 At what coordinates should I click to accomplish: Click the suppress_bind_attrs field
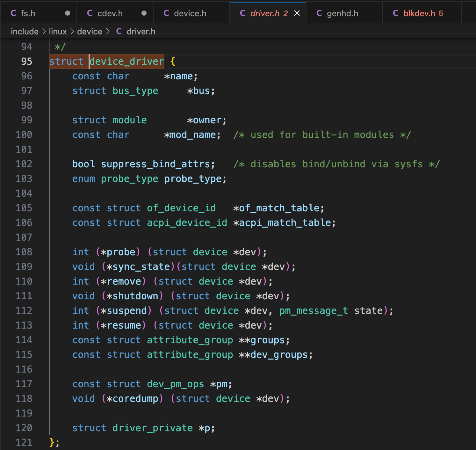pyautogui.click(x=155, y=164)
